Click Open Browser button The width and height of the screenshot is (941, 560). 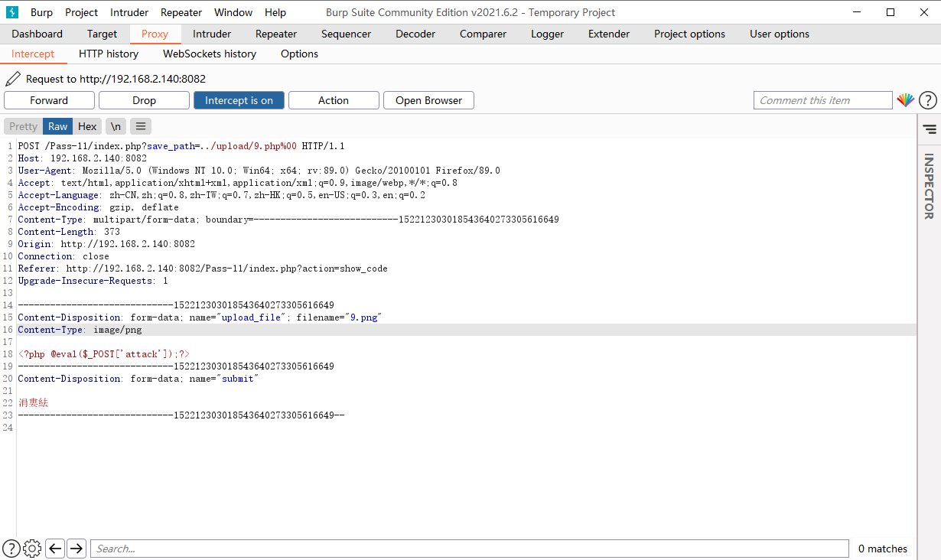pos(428,100)
